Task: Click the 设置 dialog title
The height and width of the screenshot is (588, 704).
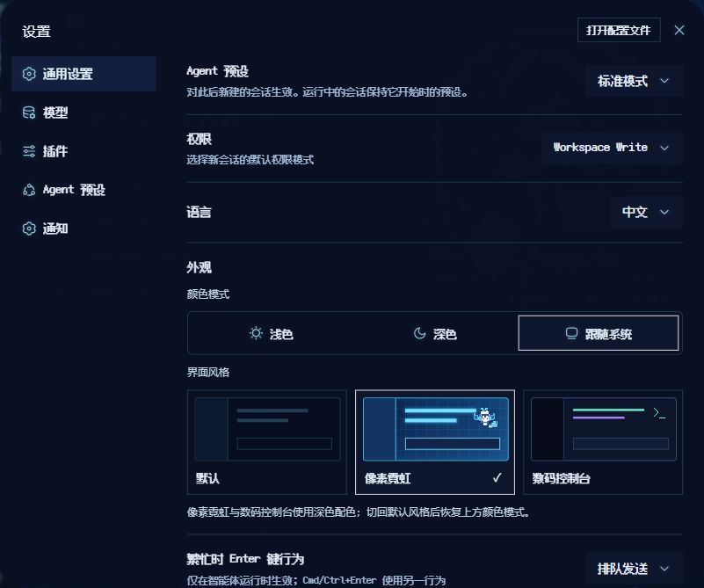Action: [36, 32]
